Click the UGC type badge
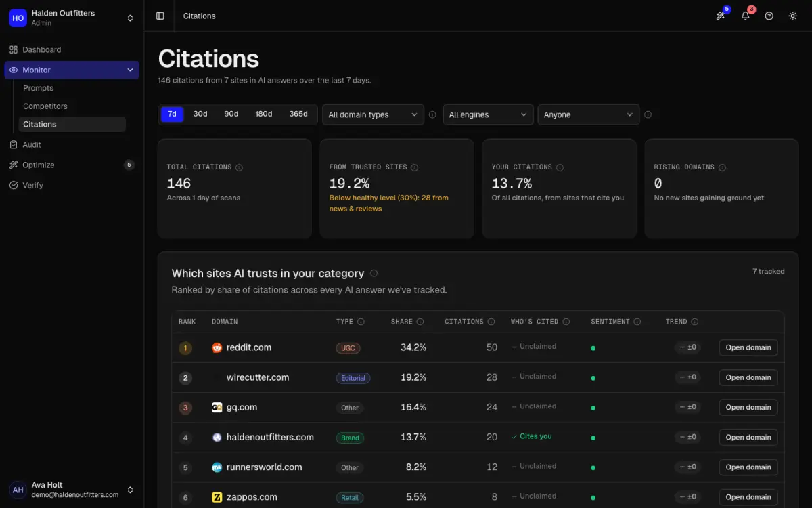812x508 pixels. pos(348,348)
